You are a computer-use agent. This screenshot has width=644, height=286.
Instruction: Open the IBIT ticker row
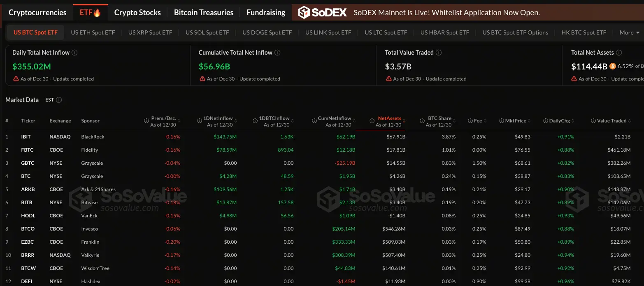tap(322, 137)
